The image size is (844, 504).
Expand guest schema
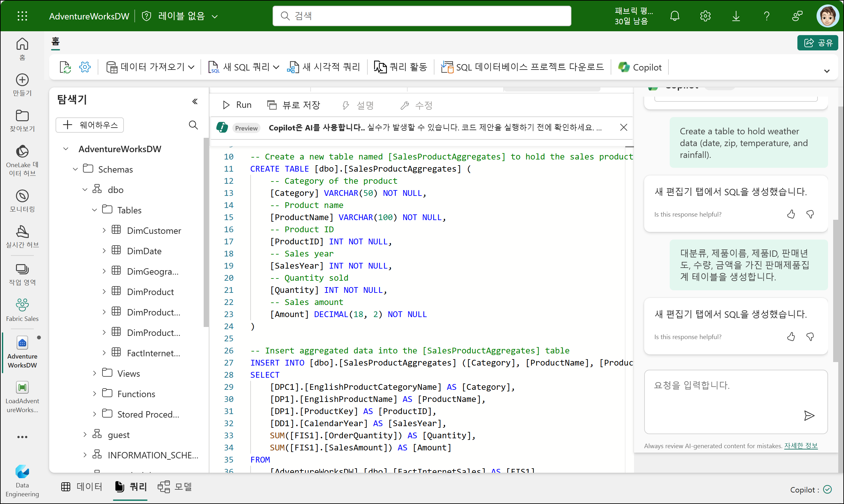click(x=85, y=434)
